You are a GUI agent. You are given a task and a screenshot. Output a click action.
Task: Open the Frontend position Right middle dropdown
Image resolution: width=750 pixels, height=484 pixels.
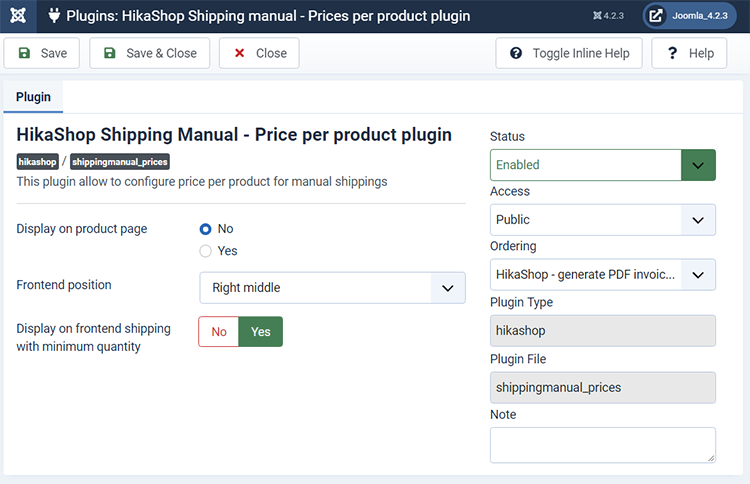click(332, 288)
